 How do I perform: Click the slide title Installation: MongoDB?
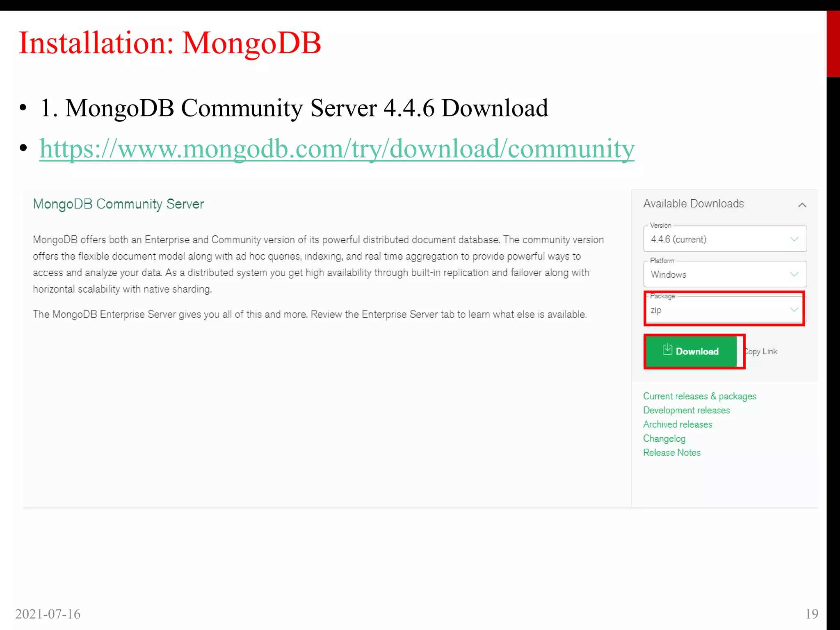coord(170,43)
